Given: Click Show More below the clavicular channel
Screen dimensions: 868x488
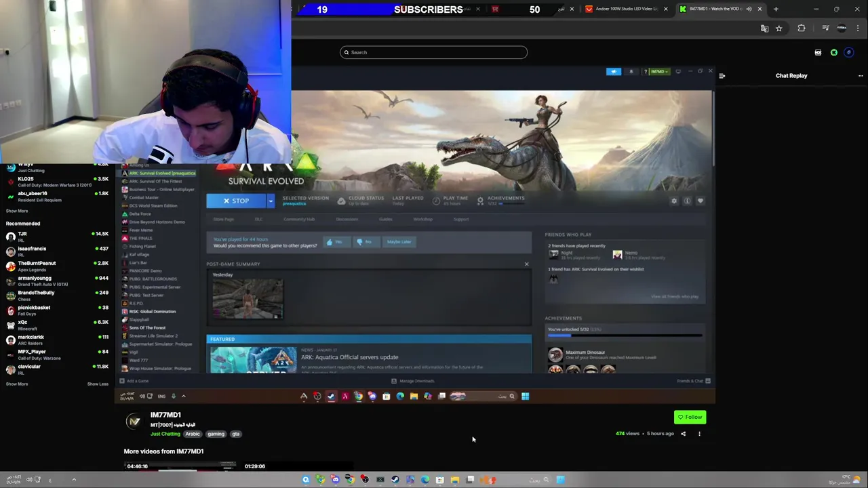Looking at the screenshot, I should 17,384.
